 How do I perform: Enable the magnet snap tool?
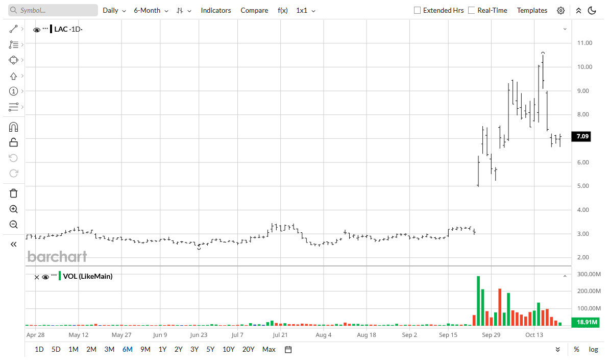[x=13, y=127]
